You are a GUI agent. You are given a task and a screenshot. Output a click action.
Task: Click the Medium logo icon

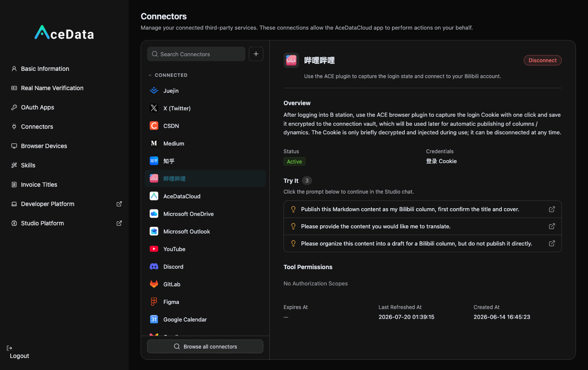(154, 143)
